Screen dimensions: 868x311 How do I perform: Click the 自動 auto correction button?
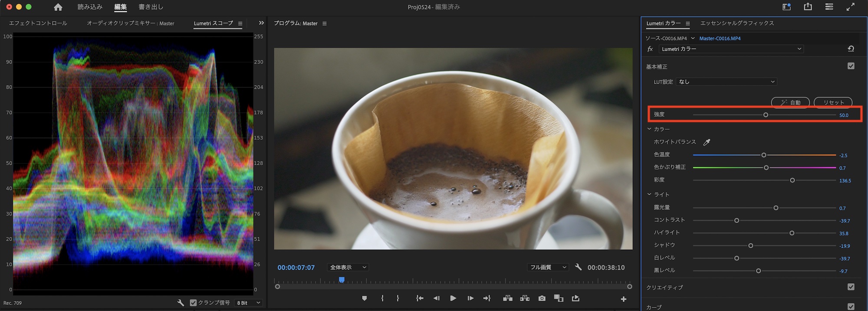coord(790,102)
